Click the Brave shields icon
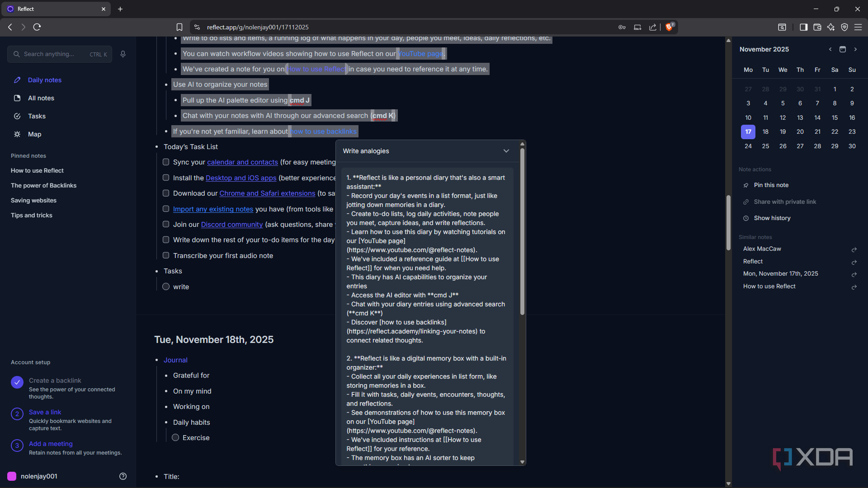 [670, 27]
